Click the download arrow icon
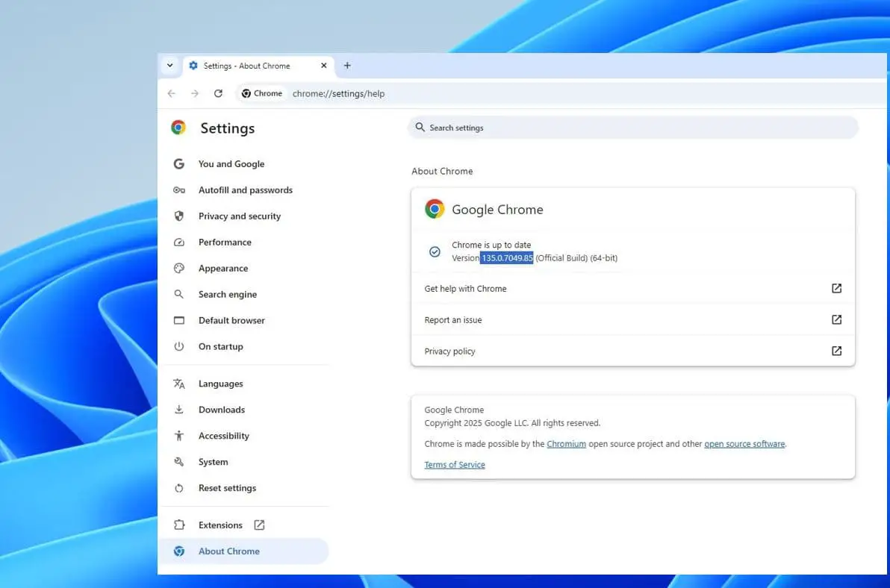The image size is (890, 588). click(178, 410)
